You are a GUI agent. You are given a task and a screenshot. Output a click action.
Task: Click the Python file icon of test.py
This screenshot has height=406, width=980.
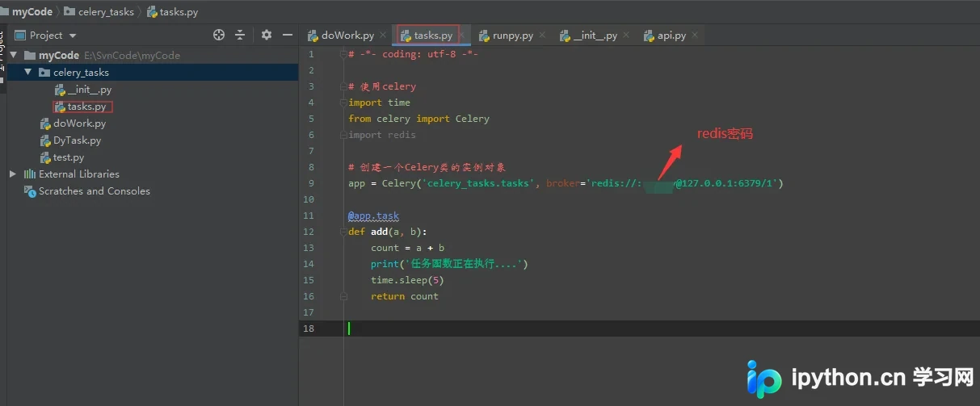click(x=46, y=157)
